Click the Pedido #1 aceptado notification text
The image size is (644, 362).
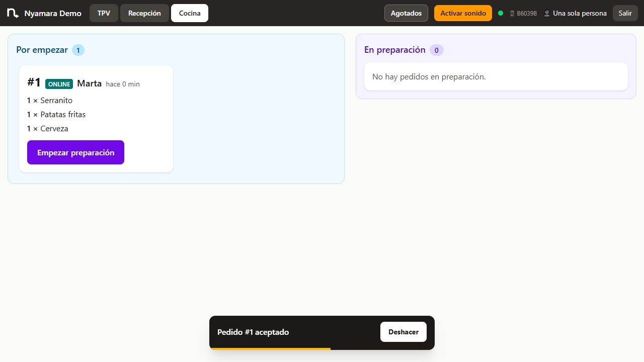pyautogui.click(x=253, y=332)
